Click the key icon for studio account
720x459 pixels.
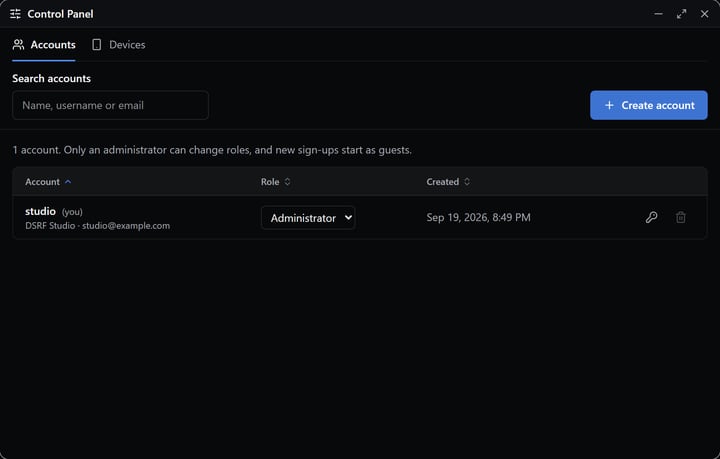click(x=651, y=217)
